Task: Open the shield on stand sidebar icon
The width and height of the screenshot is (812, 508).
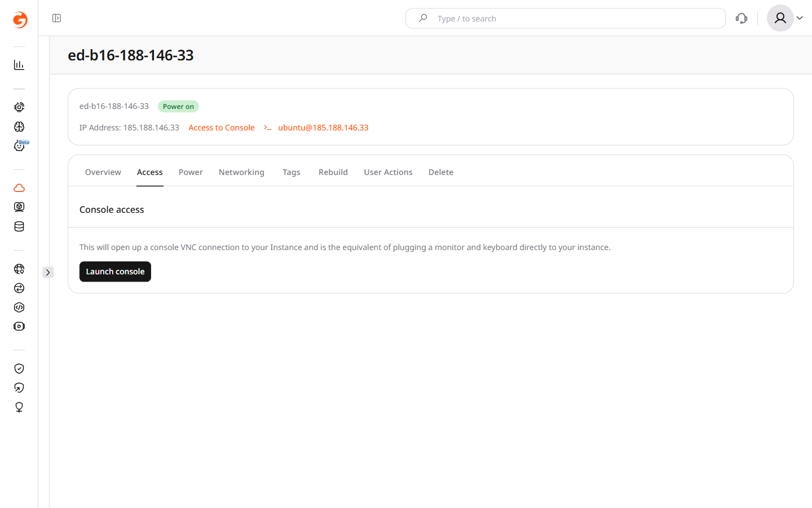Action: pos(19,407)
